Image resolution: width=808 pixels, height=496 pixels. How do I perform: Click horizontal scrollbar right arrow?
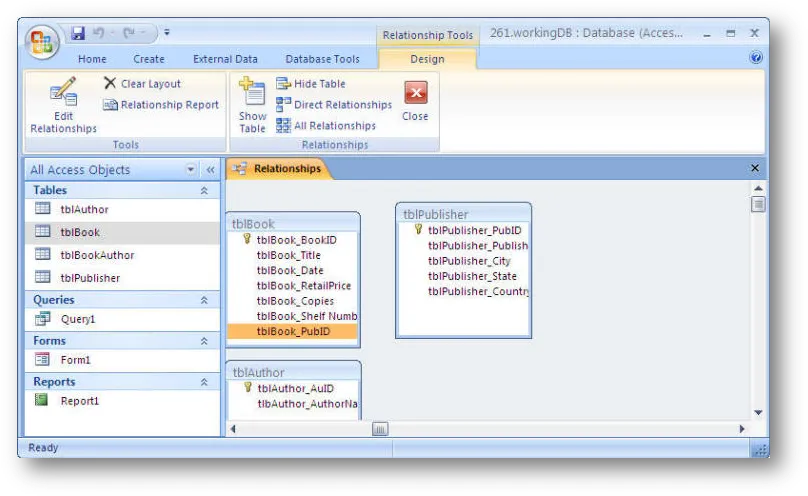coord(742,429)
